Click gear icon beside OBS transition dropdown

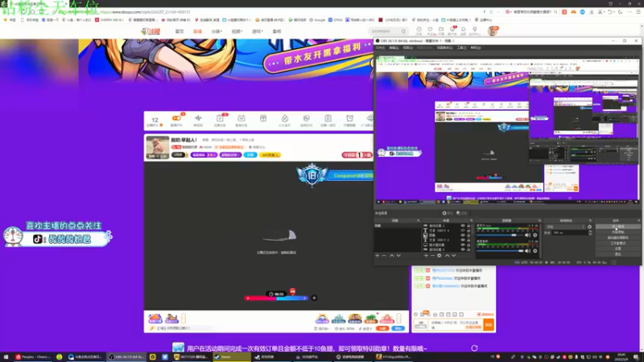589,227
